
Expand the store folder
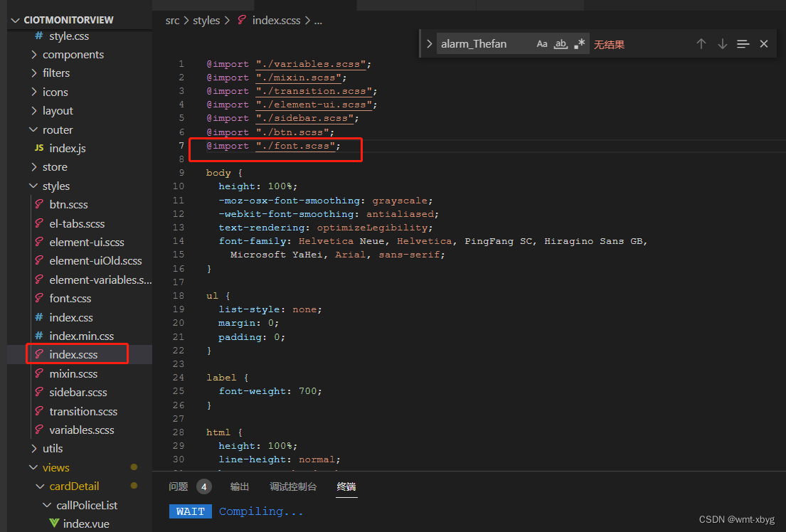pyautogui.click(x=34, y=167)
